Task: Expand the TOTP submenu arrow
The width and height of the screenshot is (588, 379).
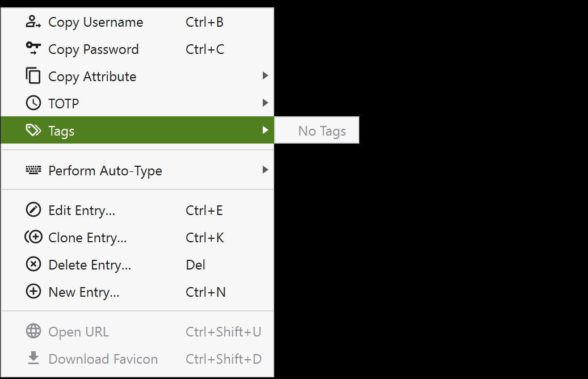Action: [x=265, y=103]
